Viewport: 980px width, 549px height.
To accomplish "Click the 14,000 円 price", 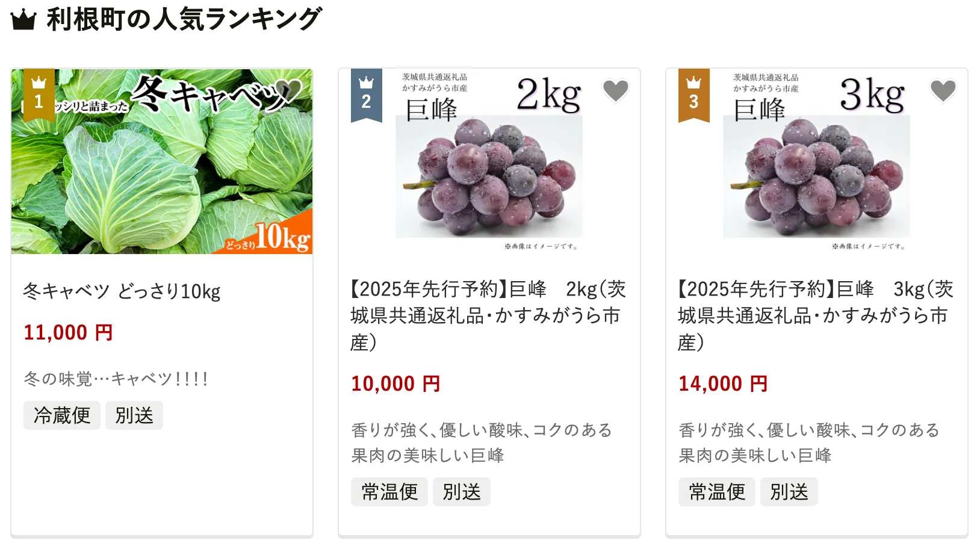I will [x=723, y=383].
